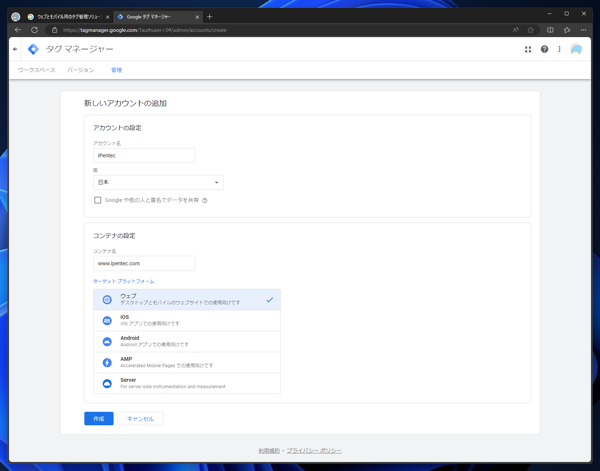
Task: Click the 新しいアカウントの追加 heading
Action: click(125, 103)
